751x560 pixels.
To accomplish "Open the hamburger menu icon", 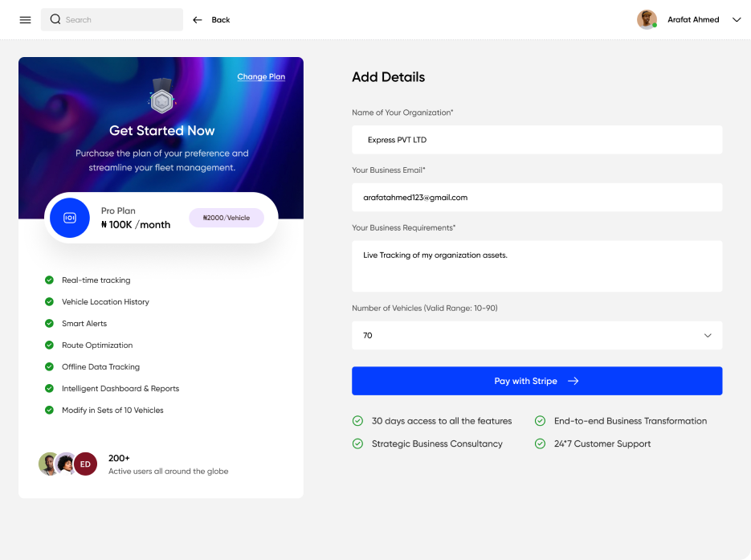I will tap(26, 19).
